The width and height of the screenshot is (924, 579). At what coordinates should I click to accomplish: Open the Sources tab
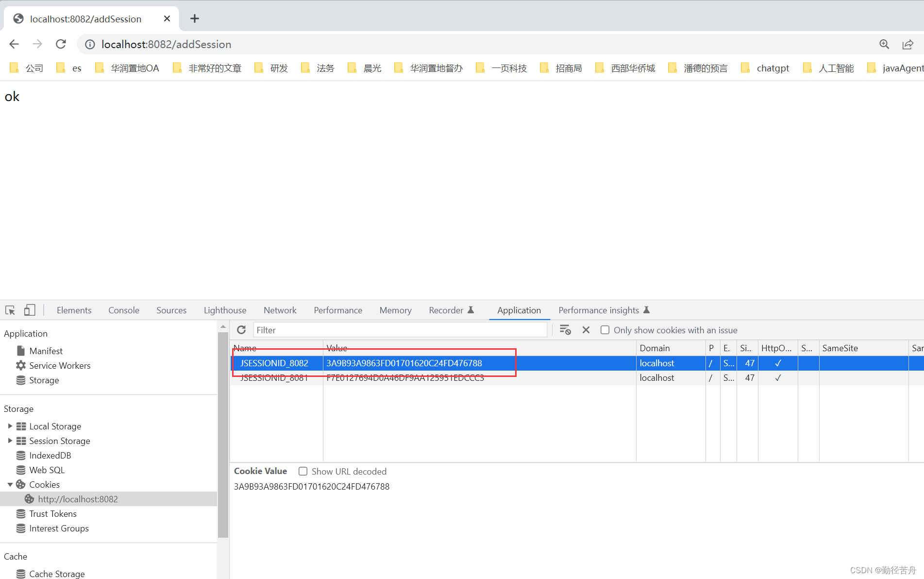(171, 310)
